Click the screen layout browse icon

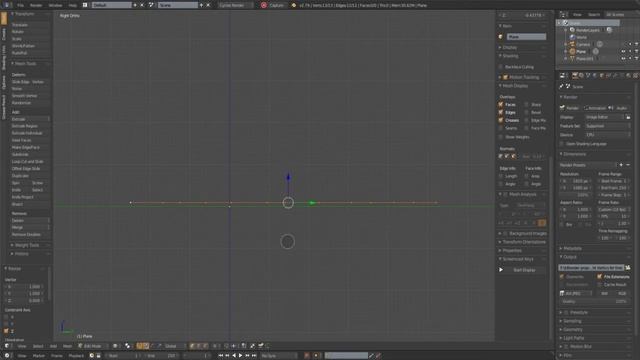pyautogui.click(x=85, y=5)
